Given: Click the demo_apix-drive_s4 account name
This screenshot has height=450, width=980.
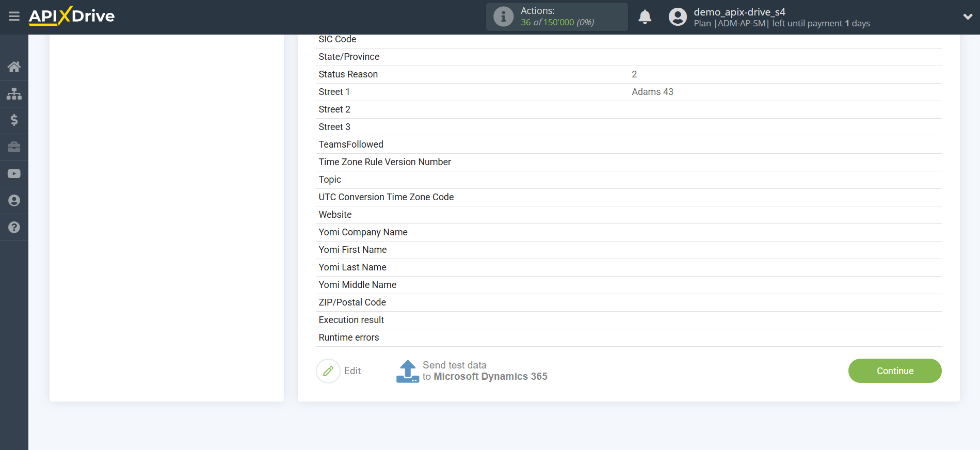Looking at the screenshot, I should click(x=739, y=12).
